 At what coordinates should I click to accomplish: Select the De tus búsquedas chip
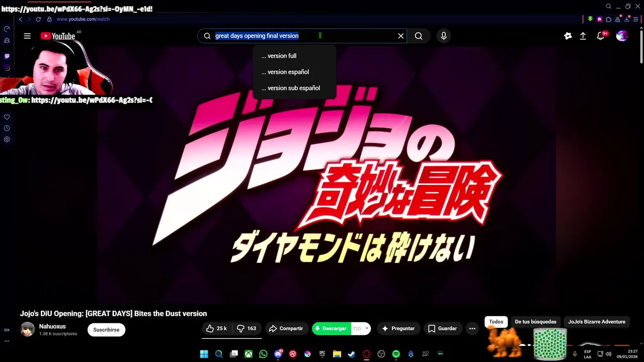coord(535,322)
